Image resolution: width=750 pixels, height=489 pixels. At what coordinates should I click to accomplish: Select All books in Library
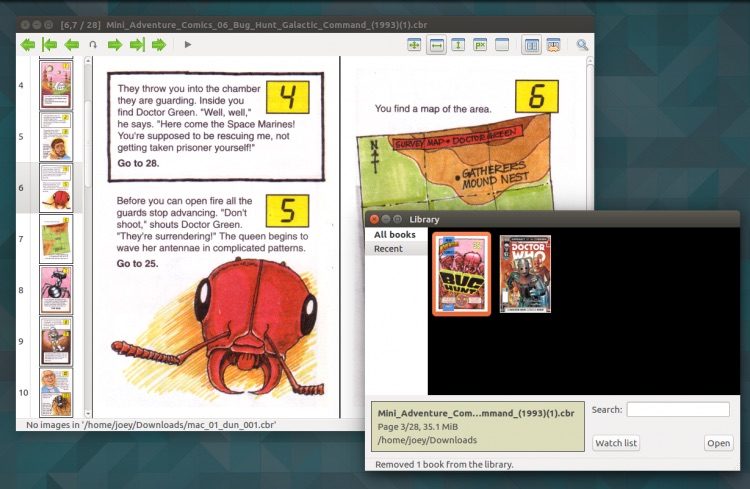(396, 234)
